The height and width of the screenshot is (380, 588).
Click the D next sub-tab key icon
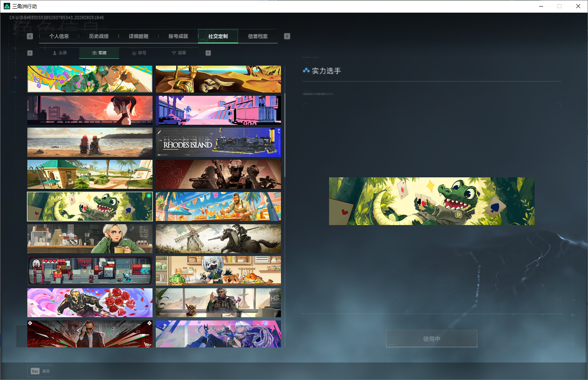click(x=208, y=53)
